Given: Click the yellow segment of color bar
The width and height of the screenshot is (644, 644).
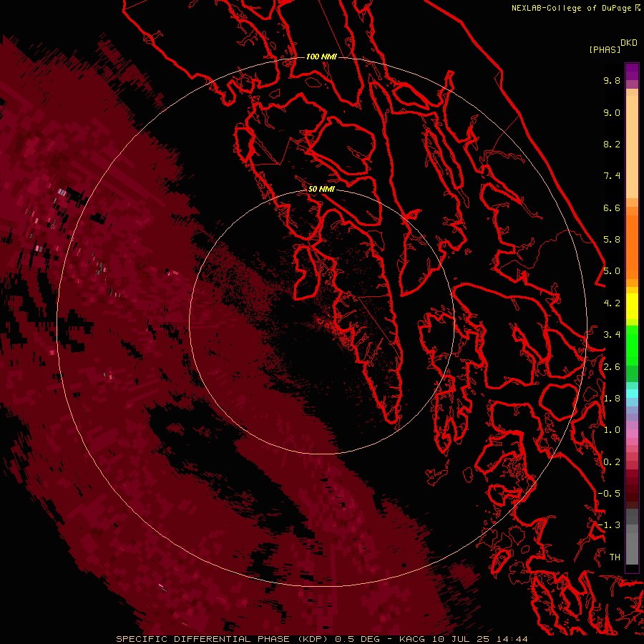Looking at the screenshot, I should tap(632, 306).
